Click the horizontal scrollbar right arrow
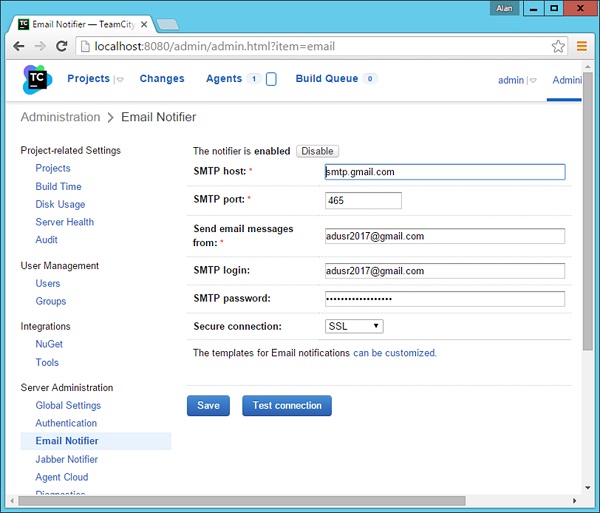 coord(574,501)
